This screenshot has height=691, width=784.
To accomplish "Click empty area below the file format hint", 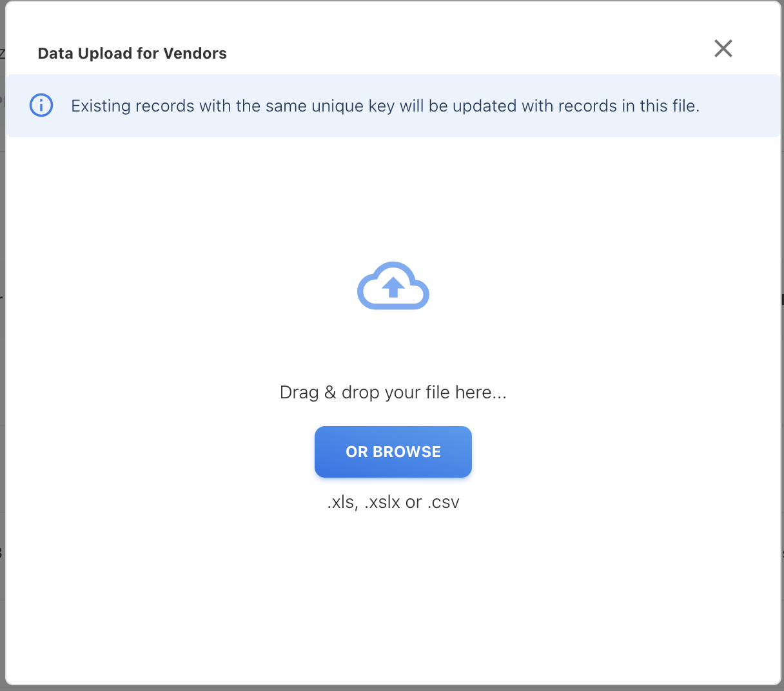I will pyautogui.click(x=393, y=599).
